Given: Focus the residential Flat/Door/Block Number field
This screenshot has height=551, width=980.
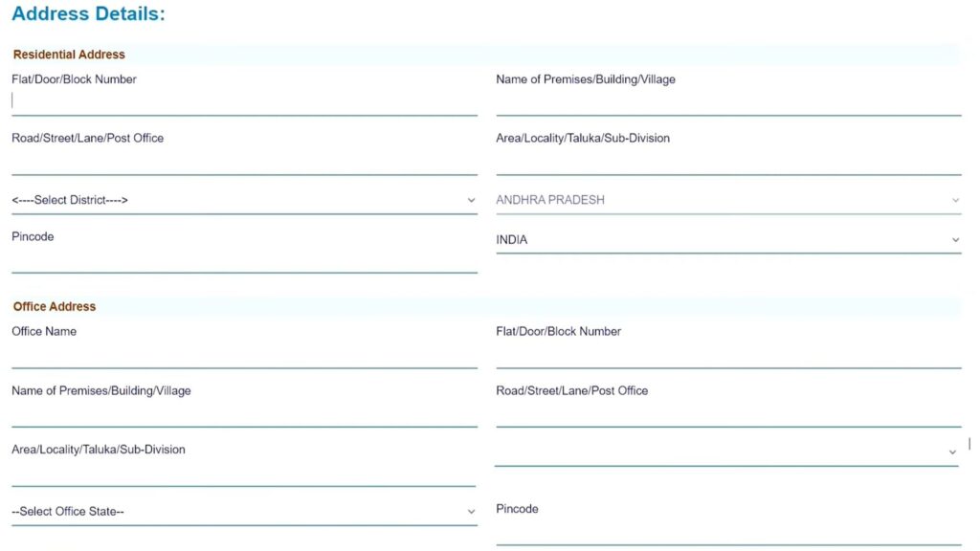Looking at the screenshot, I should coord(244,101).
